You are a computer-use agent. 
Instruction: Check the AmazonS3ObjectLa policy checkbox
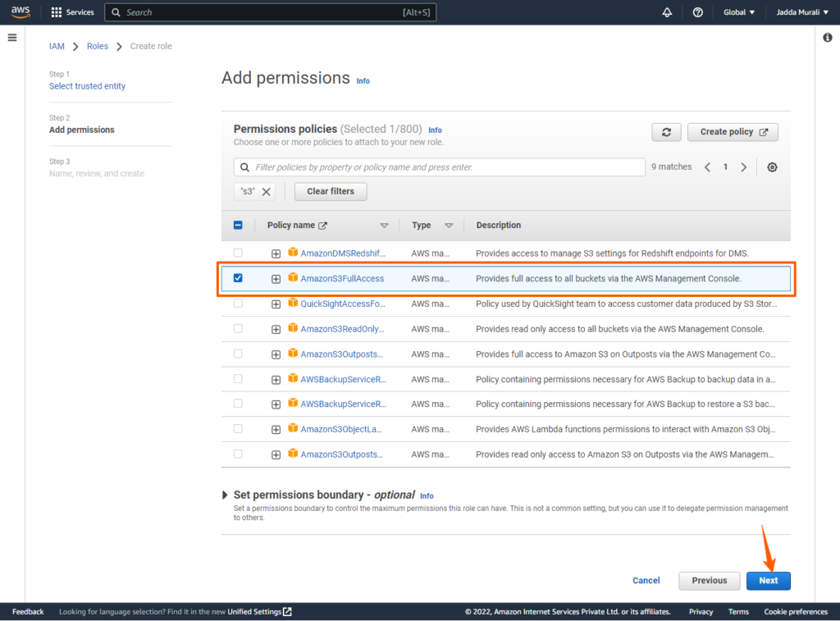(238, 429)
